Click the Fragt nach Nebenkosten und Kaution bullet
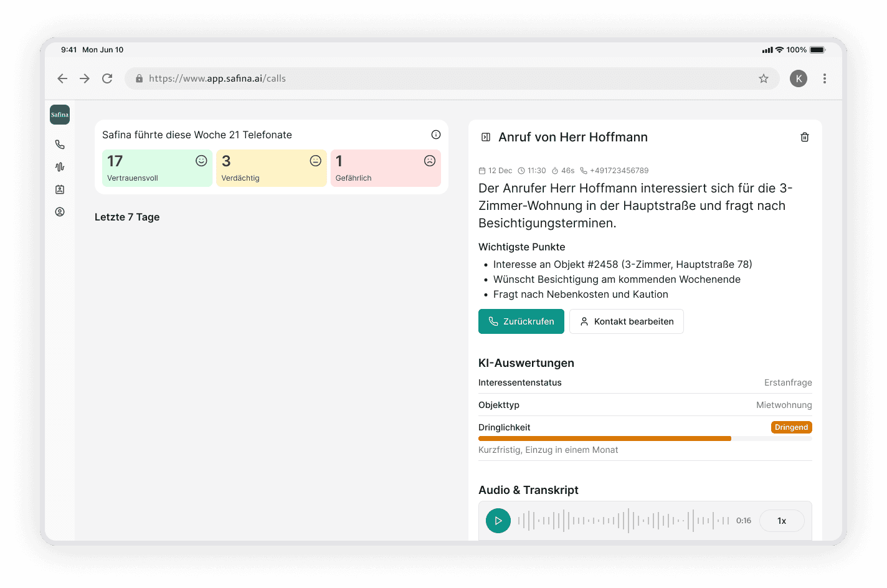This screenshot has width=887, height=588. pos(581,294)
